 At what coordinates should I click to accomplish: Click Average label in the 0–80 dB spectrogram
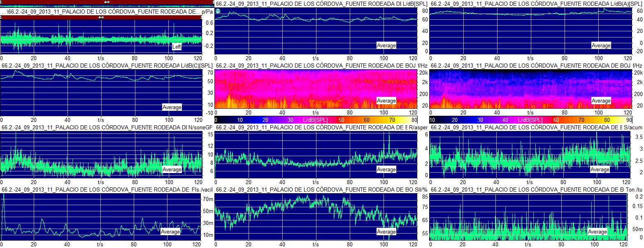386,101
